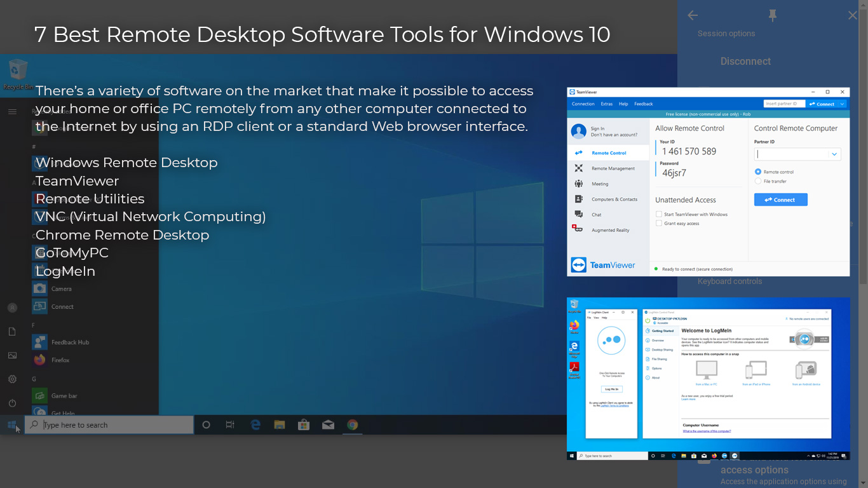868x488 pixels.
Task: Click the Partner ID input field in TeamViewer
Action: [797, 154]
